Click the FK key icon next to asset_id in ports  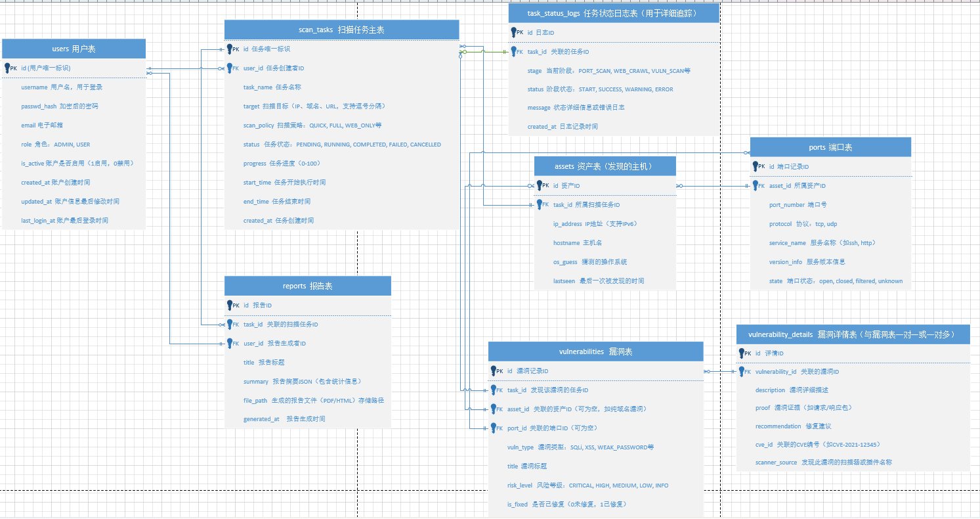pos(756,186)
